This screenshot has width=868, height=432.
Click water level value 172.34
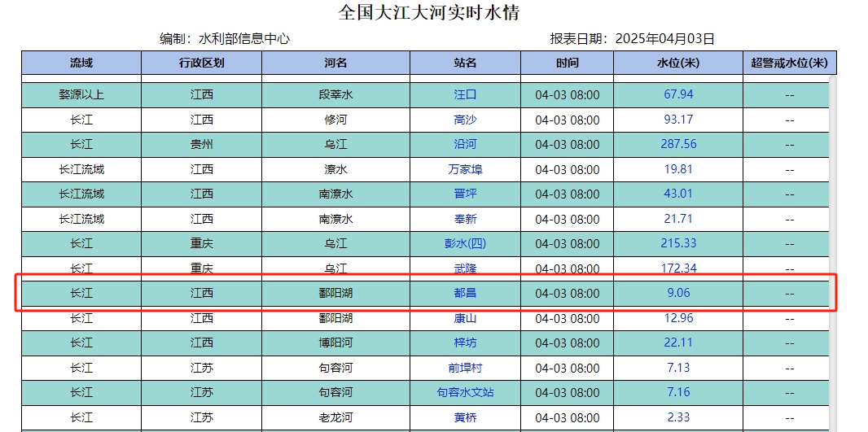pos(678,268)
